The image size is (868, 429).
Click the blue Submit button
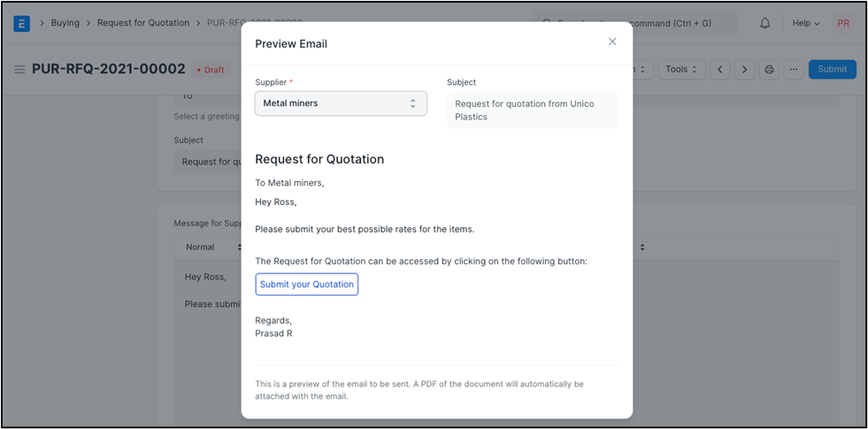[x=832, y=69]
